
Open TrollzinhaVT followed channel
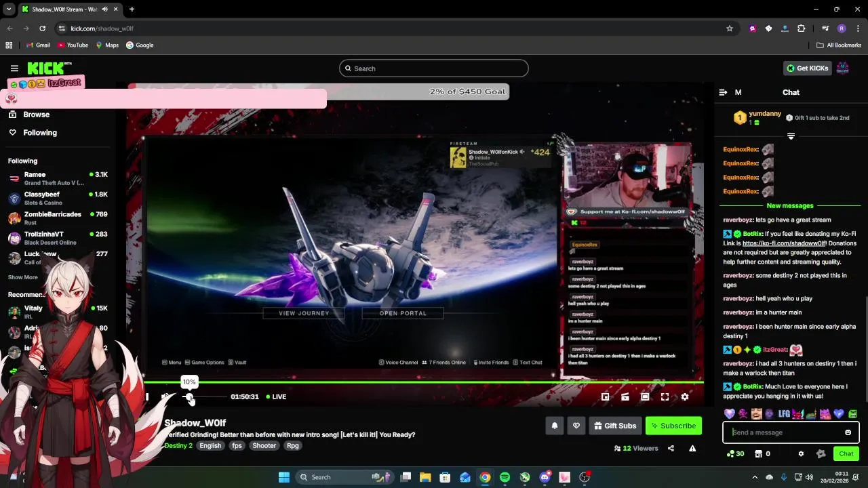tap(58, 238)
